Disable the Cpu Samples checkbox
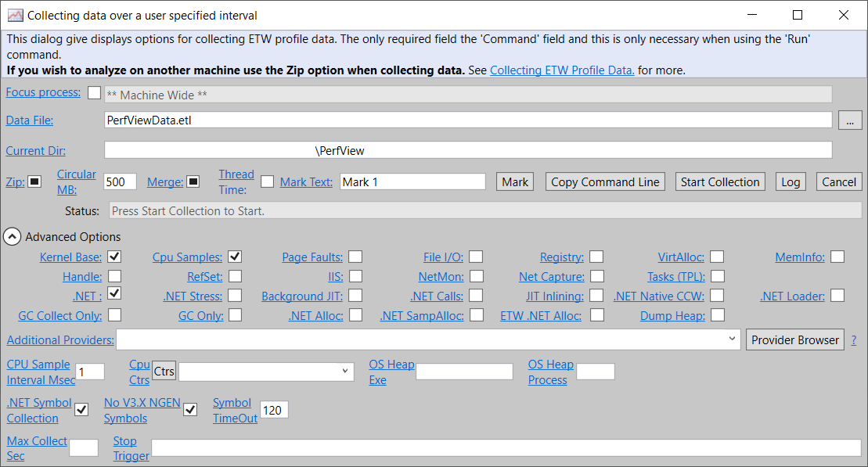This screenshot has width=868, height=467. 235,257
